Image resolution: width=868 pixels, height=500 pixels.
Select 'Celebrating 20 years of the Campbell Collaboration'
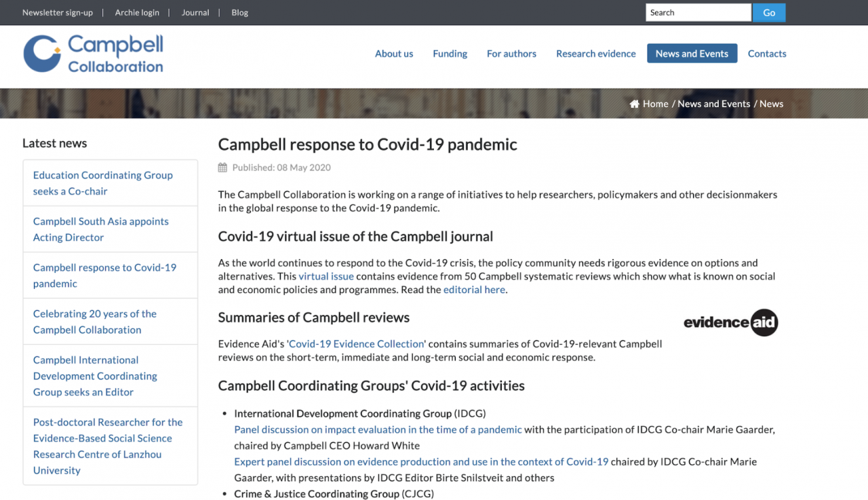[x=94, y=322]
